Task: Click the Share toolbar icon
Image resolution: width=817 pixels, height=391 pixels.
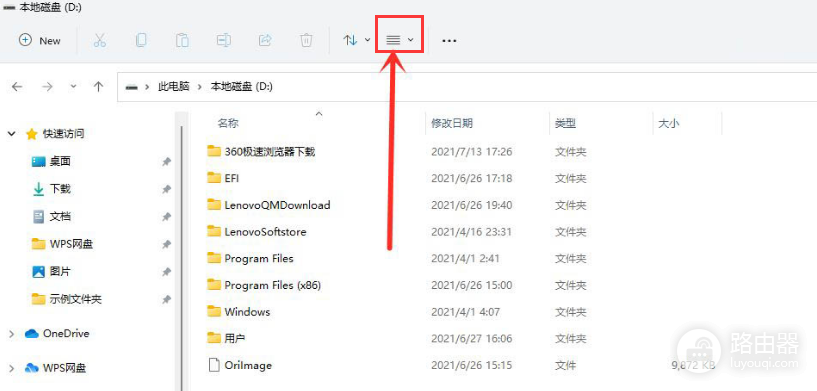Action: [265, 40]
